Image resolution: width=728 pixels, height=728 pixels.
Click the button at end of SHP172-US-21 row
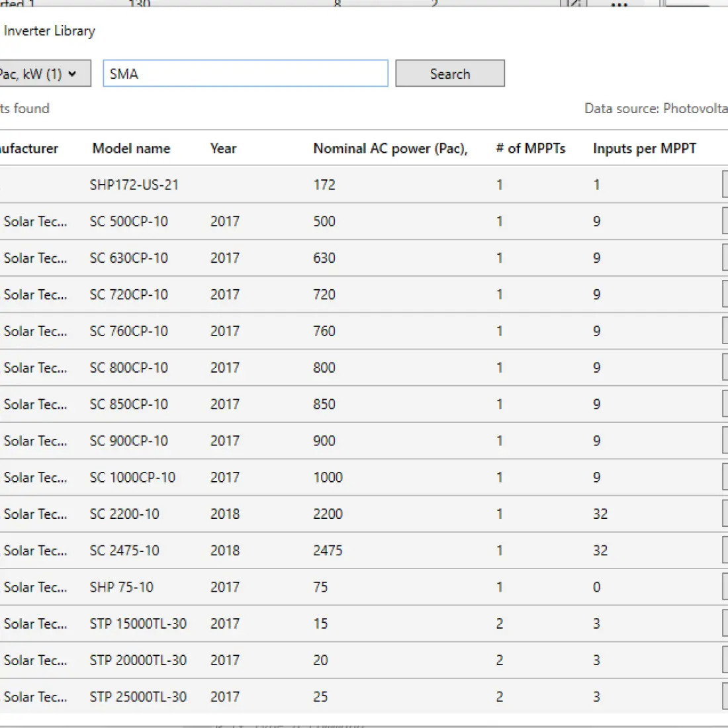pos(724,185)
